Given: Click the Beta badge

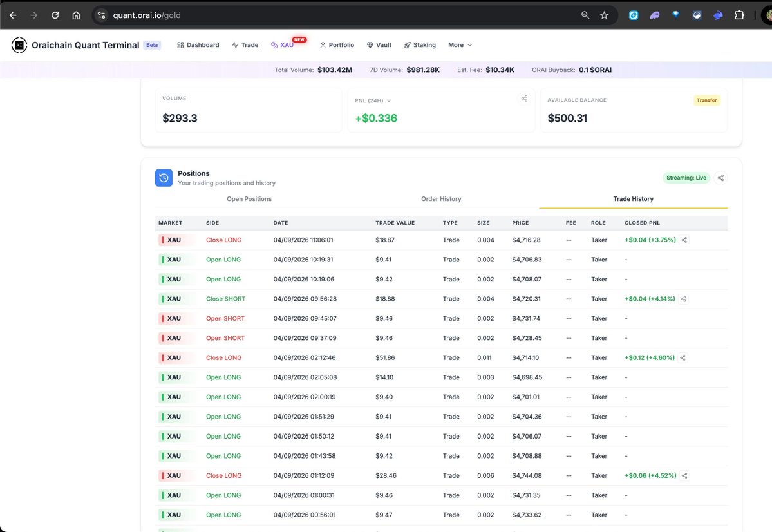Looking at the screenshot, I should pos(152,45).
